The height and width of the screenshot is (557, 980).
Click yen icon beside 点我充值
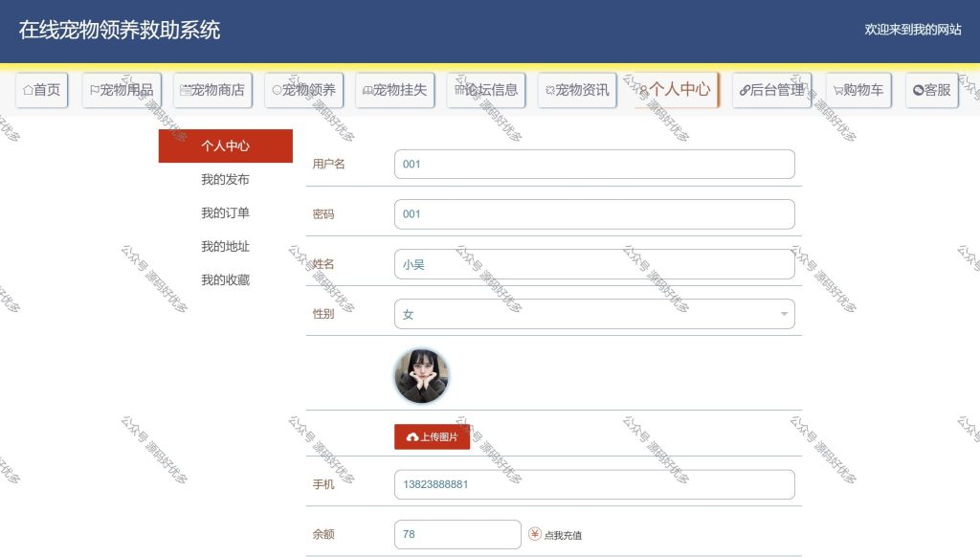534,534
